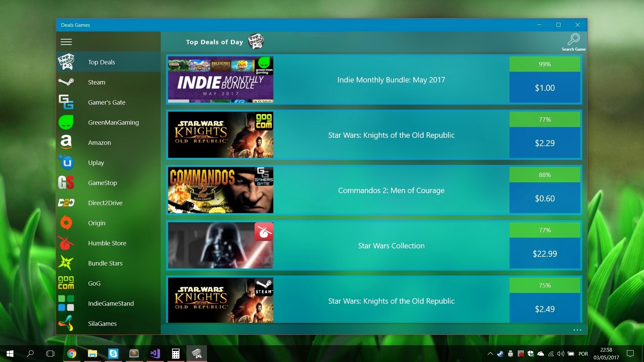644x362 pixels.
Task: Toggle the hamburger navigation menu
Action: coord(66,42)
